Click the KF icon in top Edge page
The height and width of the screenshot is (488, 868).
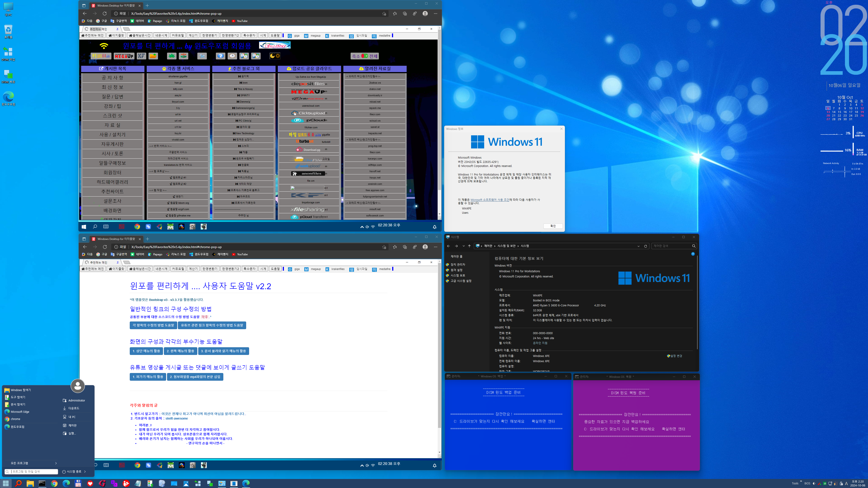click(141, 56)
